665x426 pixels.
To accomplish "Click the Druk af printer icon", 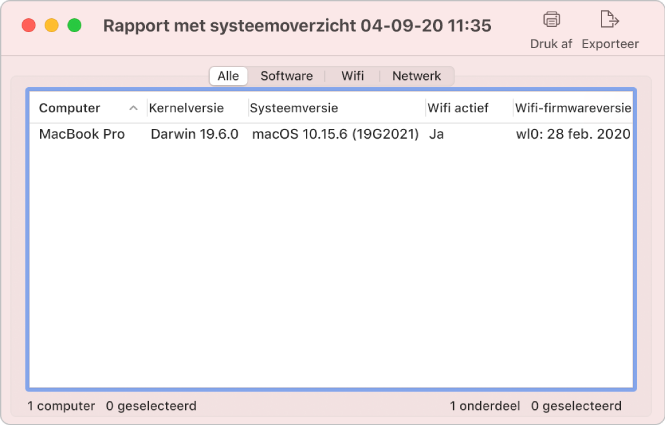I will pos(551,20).
